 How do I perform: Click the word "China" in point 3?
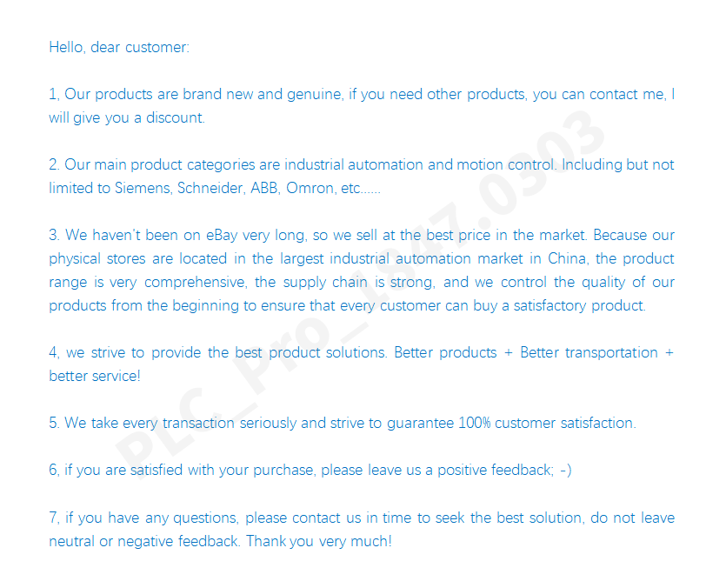(567, 258)
